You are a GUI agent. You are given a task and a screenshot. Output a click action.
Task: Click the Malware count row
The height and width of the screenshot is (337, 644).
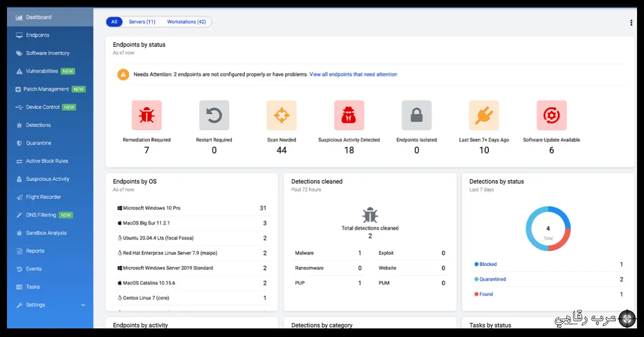coord(328,253)
